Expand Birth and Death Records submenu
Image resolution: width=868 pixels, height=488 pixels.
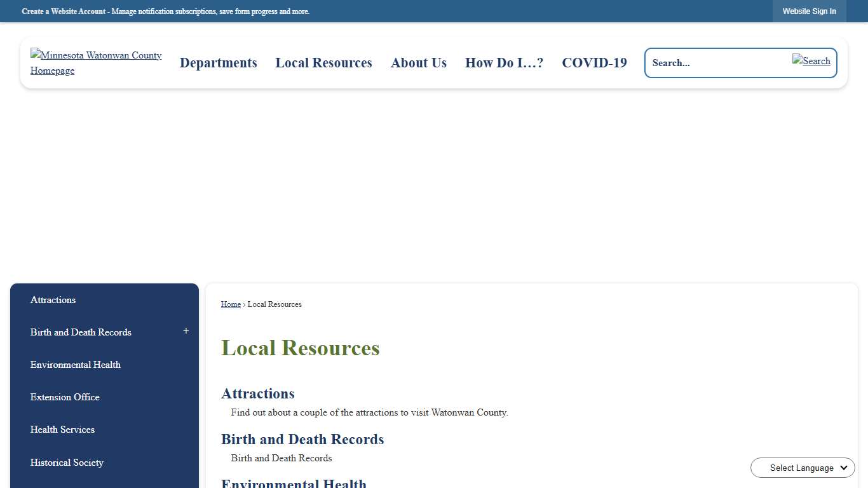[x=186, y=331]
